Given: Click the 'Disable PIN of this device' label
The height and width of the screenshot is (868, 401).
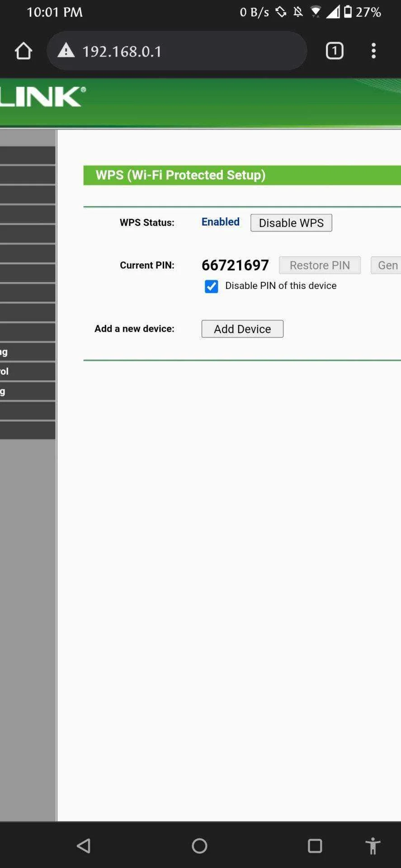Looking at the screenshot, I should click(x=281, y=286).
